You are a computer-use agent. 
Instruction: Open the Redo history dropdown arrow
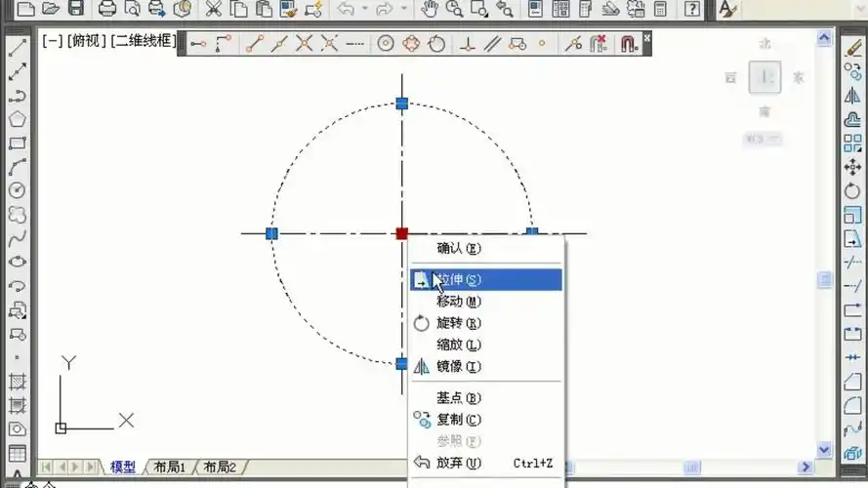[404, 9]
